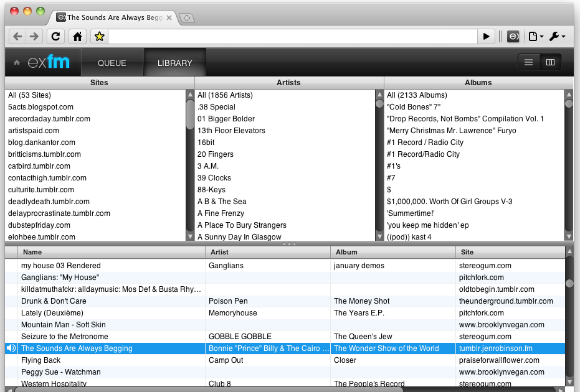The width and height of the screenshot is (580, 392).
Task: Select album $1,000,000. Worth Of Girl Groups V-3
Action: click(475, 202)
